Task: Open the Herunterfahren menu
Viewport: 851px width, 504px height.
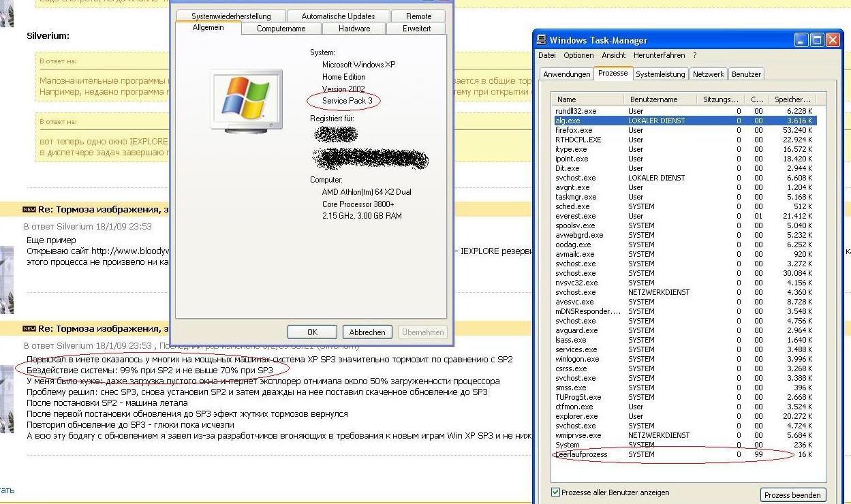Action: pos(659,55)
